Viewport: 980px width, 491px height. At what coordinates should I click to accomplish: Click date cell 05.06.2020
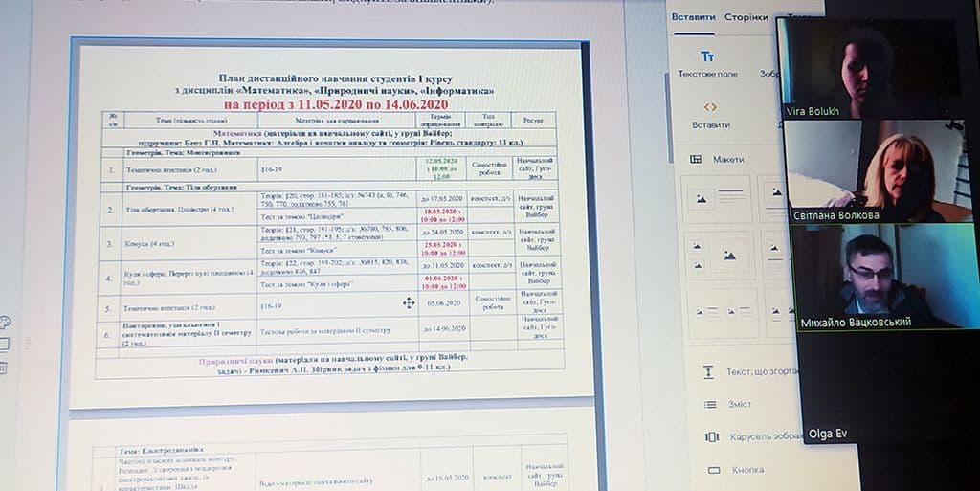pyautogui.click(x=444, y=303)
